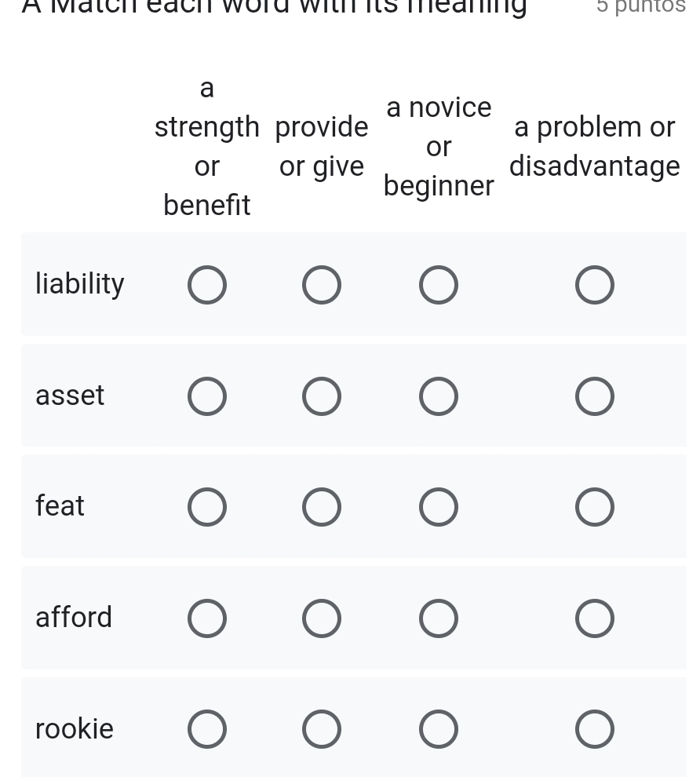Select 'a novice or beginner' for asset
The height and width of the screenshot is (777, 700).
(439, 396)
